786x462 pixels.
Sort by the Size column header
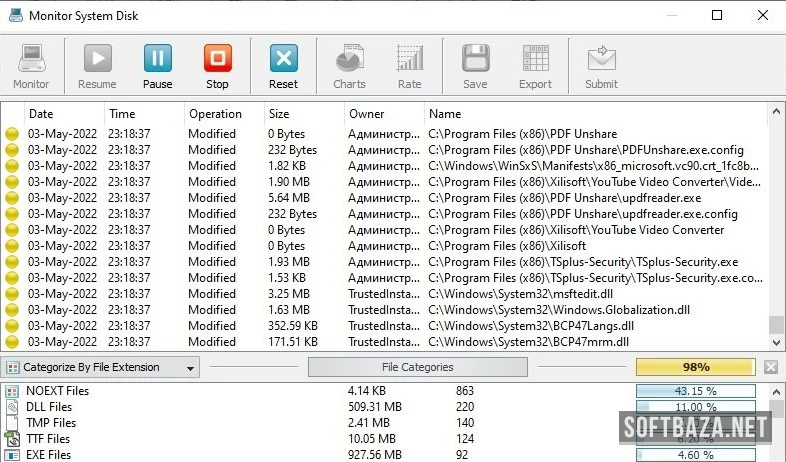(x=279, y=114)
